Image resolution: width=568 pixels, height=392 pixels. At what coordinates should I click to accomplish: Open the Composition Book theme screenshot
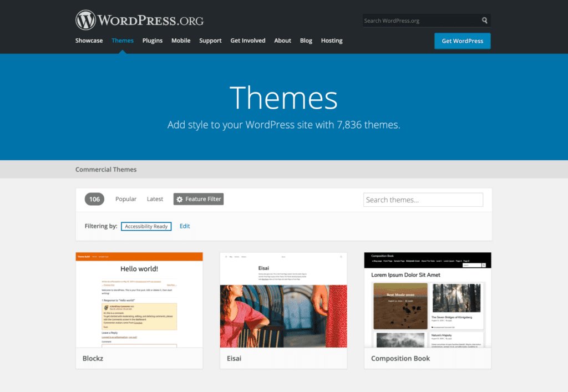[428, 300]
